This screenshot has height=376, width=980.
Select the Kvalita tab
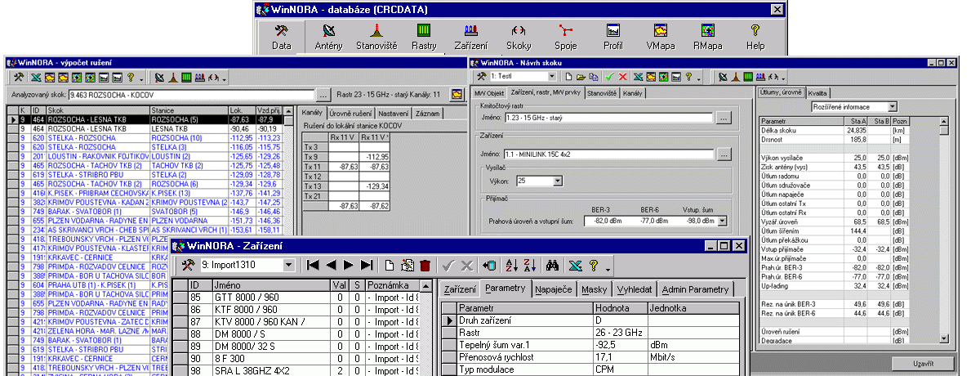(817, 92)
